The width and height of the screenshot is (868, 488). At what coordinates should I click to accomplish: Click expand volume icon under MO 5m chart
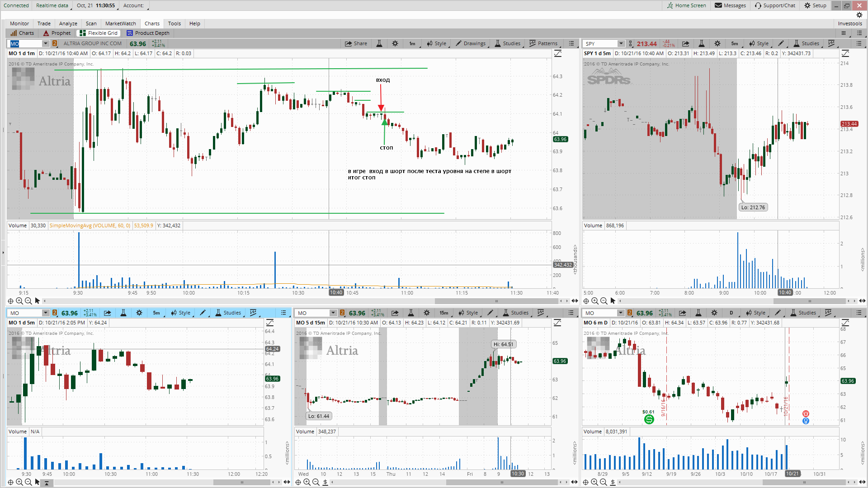(47, 482)
